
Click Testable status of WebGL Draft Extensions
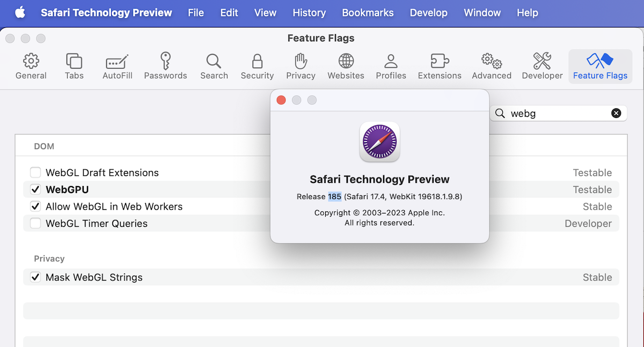(592, 173)
